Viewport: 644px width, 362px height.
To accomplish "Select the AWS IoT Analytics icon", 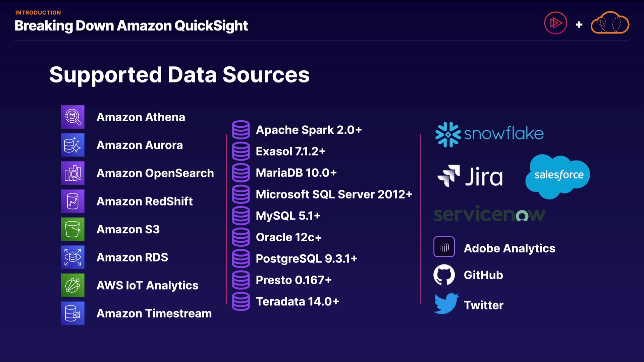I will (72, 285).
